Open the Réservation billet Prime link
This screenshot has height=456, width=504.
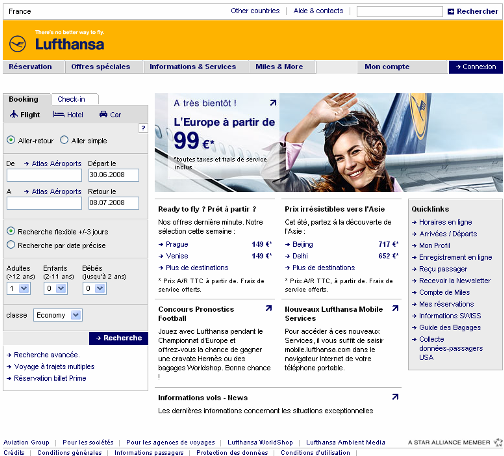pos(47,378)
